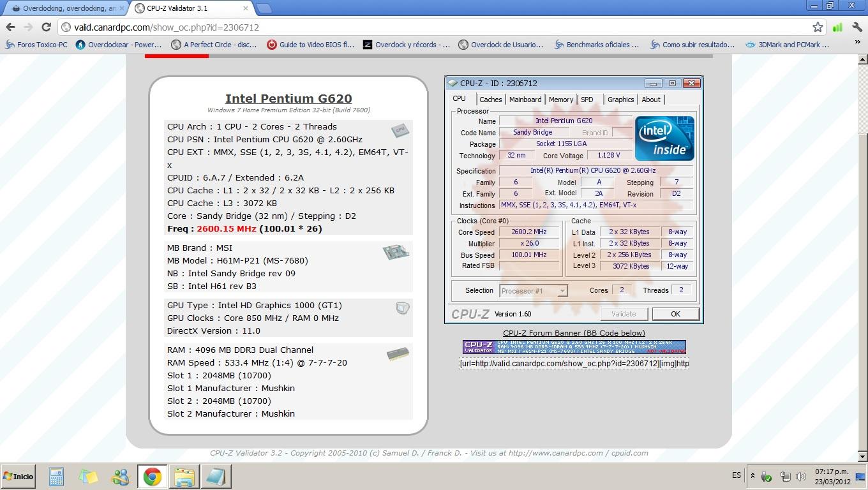Open the A Perfect Circle bookmark

[214, 45]
